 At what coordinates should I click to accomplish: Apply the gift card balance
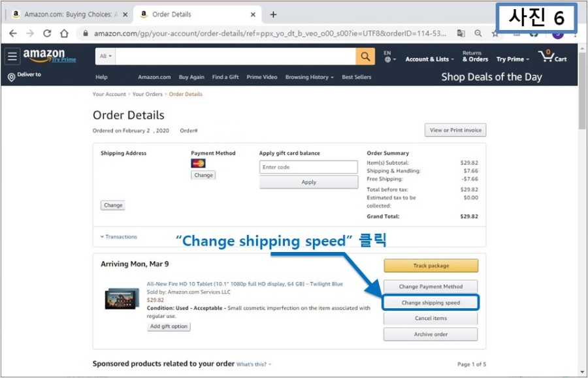coord(308,182)
